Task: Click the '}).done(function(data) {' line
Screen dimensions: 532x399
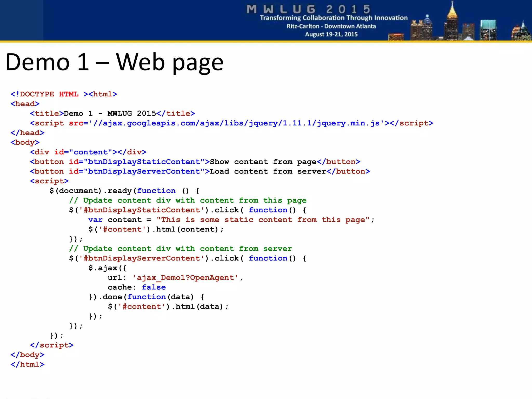Action: [147, 297]
